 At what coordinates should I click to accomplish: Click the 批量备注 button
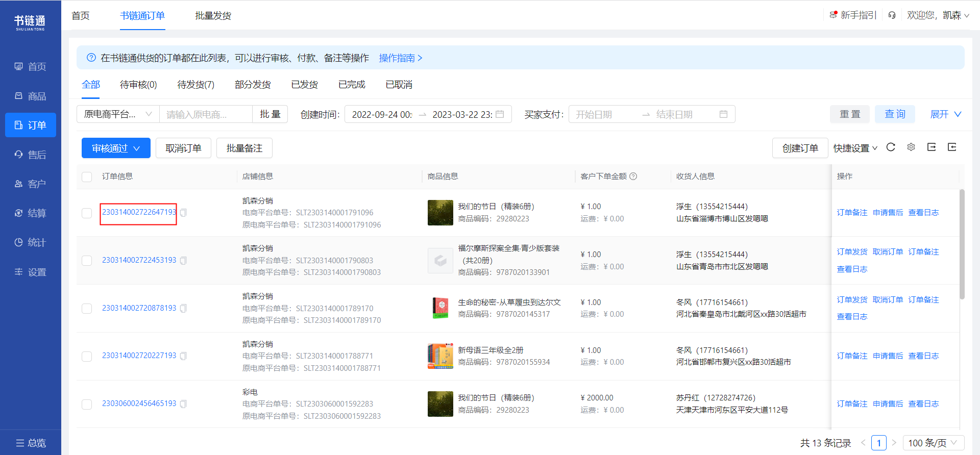coord(244,148)
